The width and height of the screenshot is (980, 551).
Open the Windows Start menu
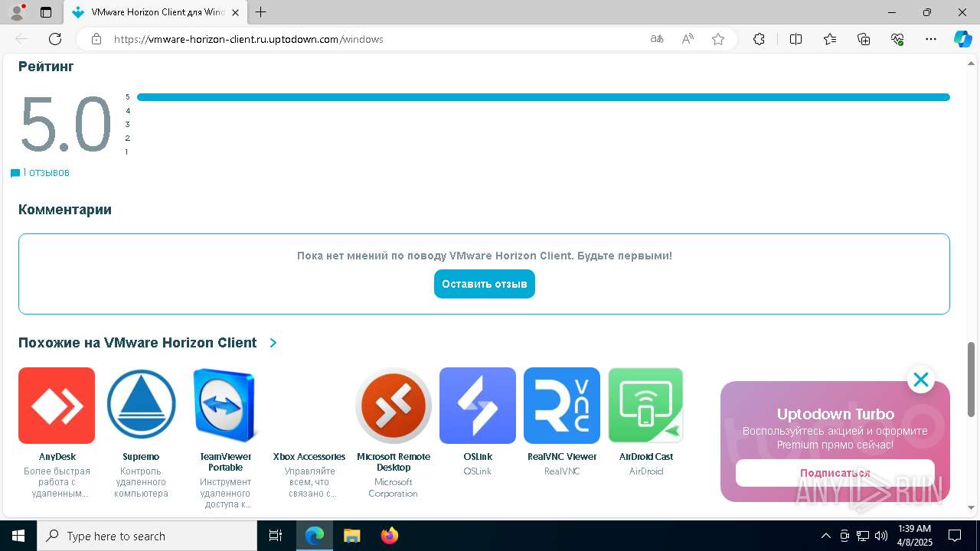pos(18,536)
